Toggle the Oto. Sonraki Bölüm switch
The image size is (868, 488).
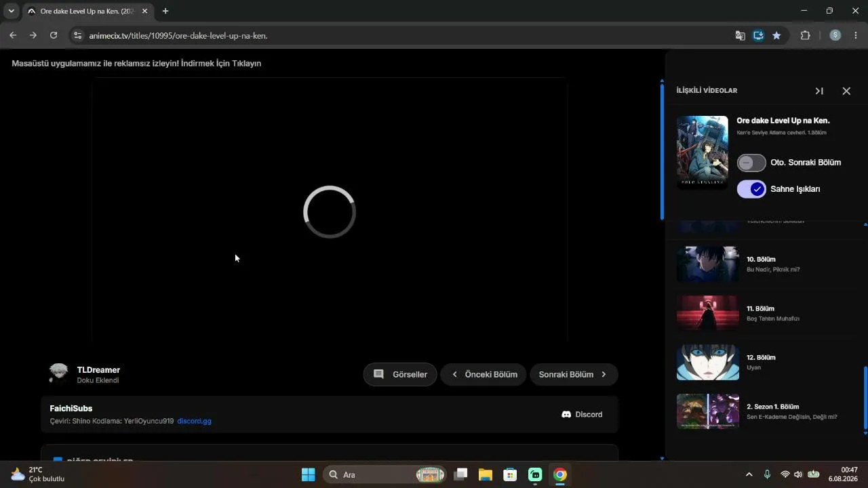[x=751, y=163]
